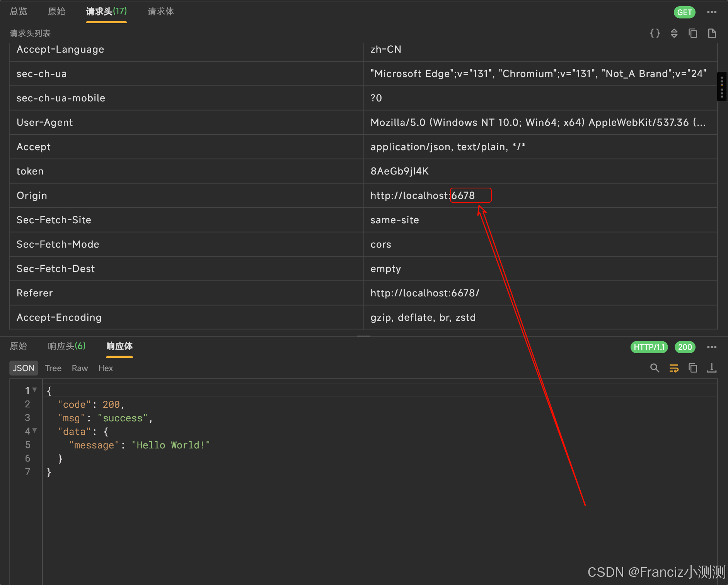Screen dimensions: 728x585
Task: Click the green GET method badge
Action: [685, 12]
